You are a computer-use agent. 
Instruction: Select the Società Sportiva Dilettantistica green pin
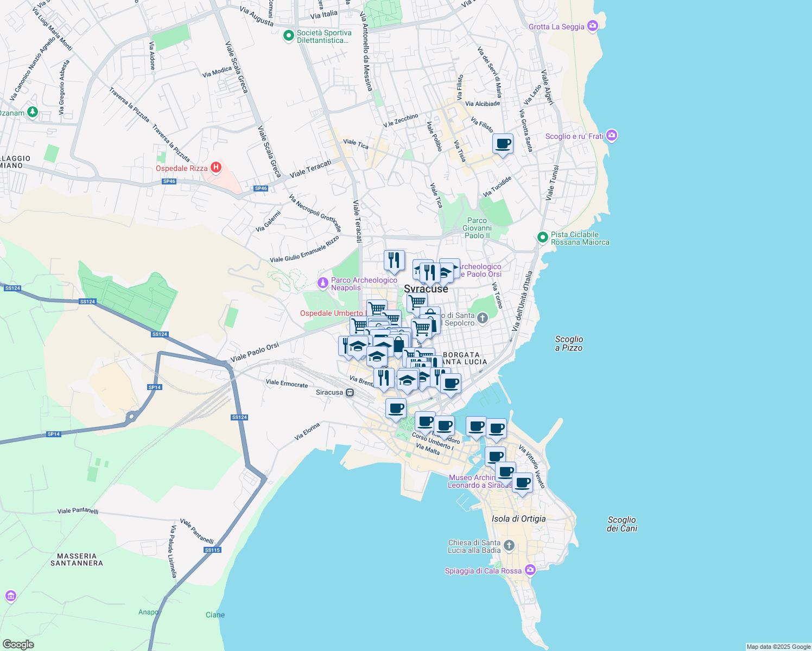coord(289,36)
